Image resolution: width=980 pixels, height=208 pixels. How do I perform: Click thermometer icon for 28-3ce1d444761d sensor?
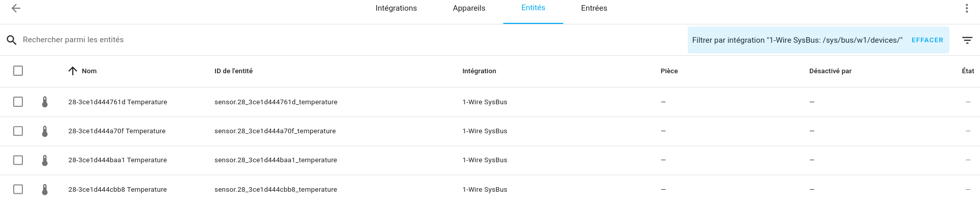pyautogui.click(x=45, y=102)
